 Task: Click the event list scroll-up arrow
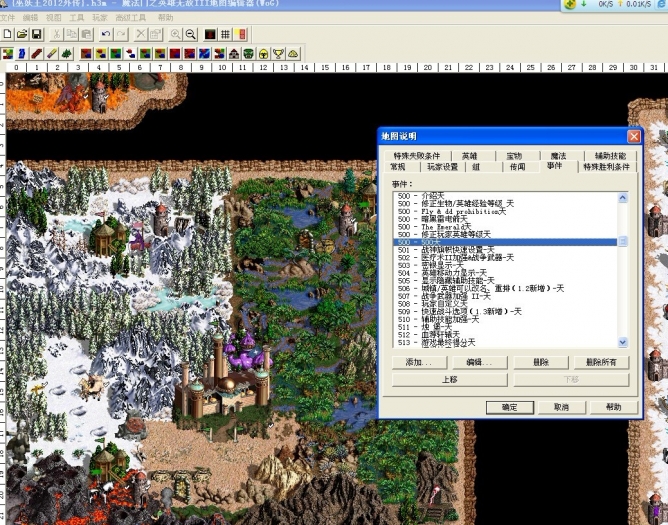(x=623, y=198)
